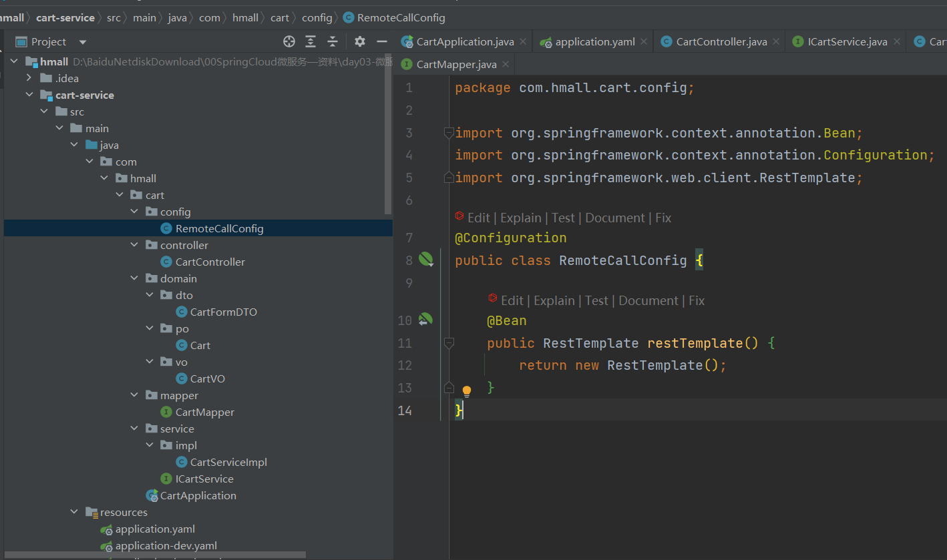
Task: Collapse the cart-service module
Action: click(29, 95)
